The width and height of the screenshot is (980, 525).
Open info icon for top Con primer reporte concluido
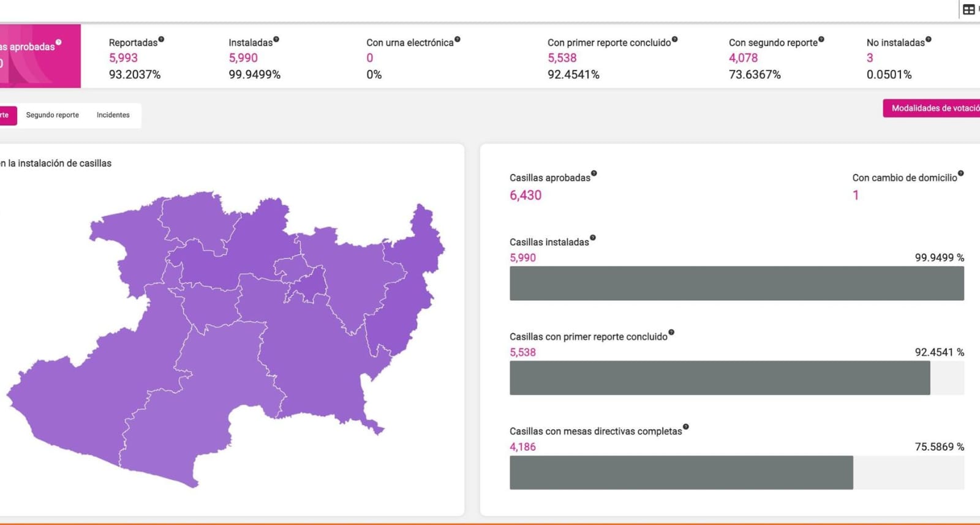[x=675, y=39]
